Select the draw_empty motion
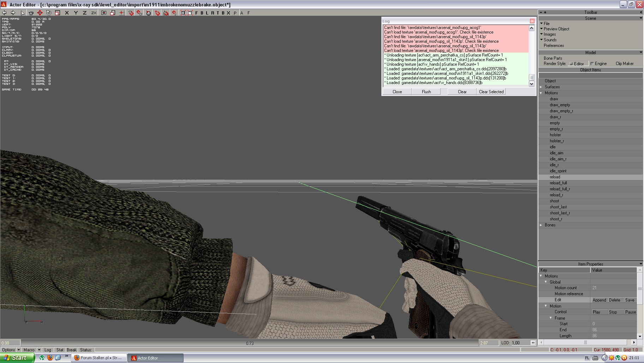 (x=560, y=105)
